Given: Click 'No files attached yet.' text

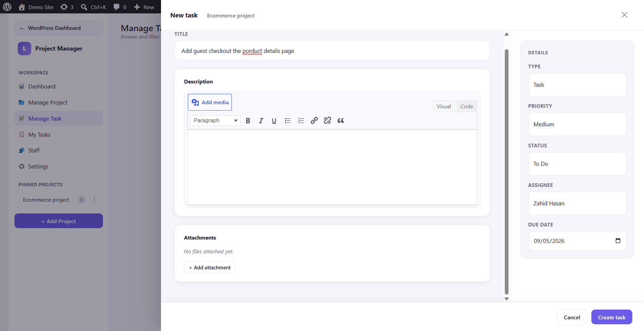Looking at the screenshot, I should 209,251.
